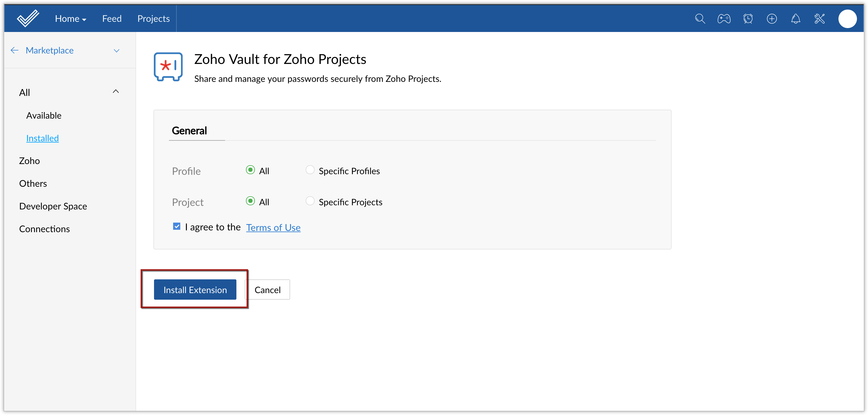868x415 pixels.
Task: Select Zoho category in sidebar
Action: coord(29,161)
